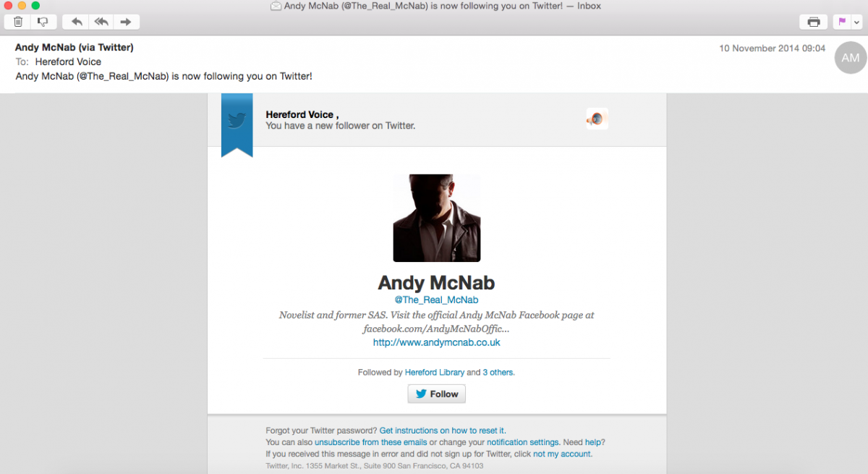The width and height of the screenshot is (868, 474).
Task: Open the Hereford Voice profile thumbnail
Action: (x=597, y=119)
